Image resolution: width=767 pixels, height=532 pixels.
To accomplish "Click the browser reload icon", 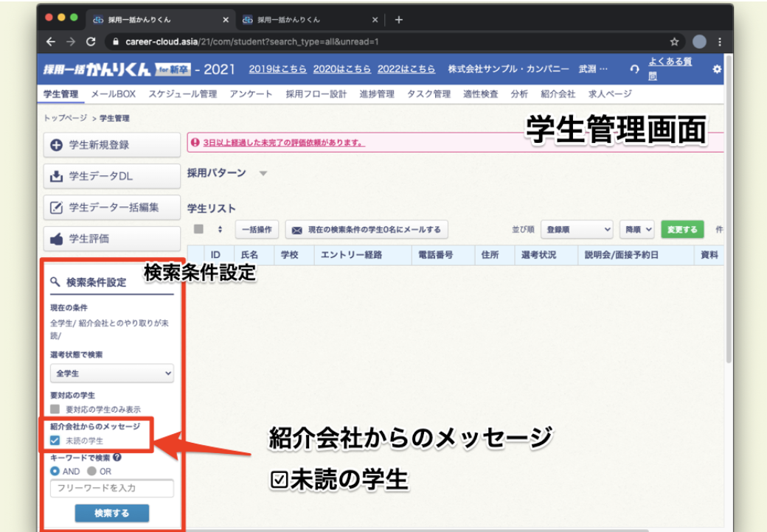I will click(91, 42).
